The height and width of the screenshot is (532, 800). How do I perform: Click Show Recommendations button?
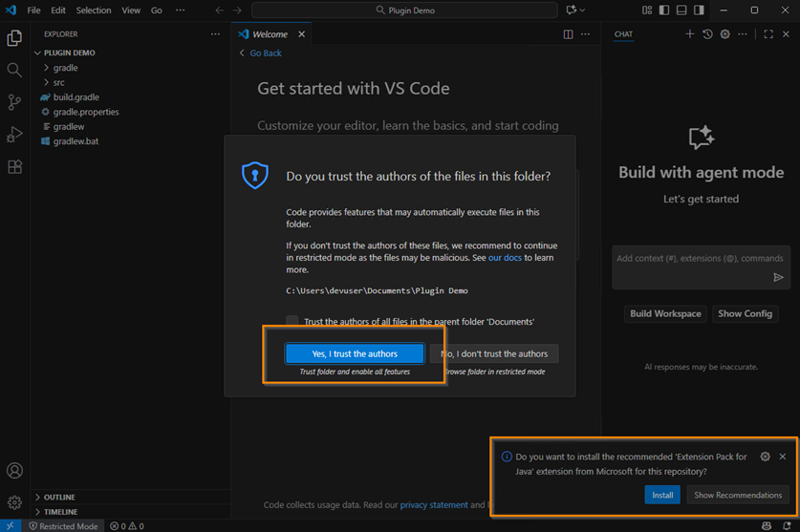(x=738, y=495)
